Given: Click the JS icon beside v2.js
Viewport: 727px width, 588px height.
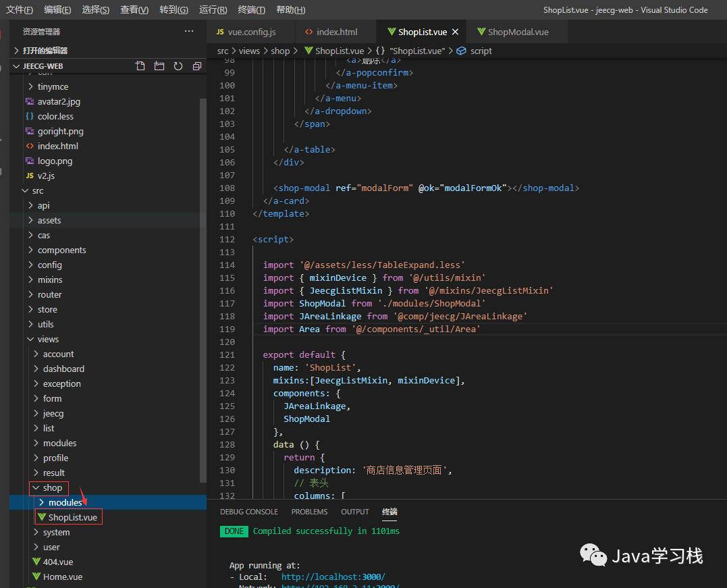Looking at the screenshot, I should (x=30, y=176).
